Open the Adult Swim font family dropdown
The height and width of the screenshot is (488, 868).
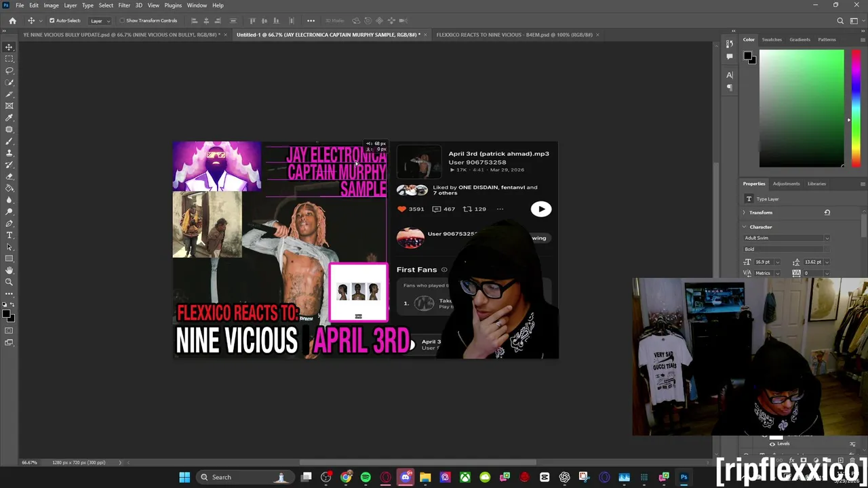[x=787, y=238]
